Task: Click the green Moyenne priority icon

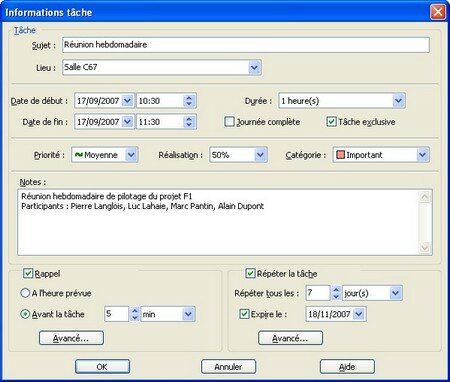Action: tap(79, 155)
